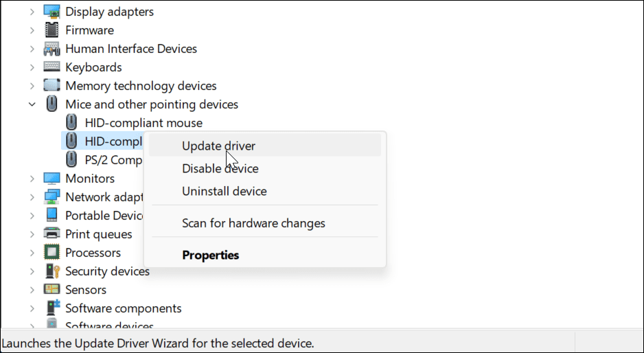Image resolution: width=644 pixels, height=353 pixels.
Task: Collapse Mice and other pointing devices
Action: click(x=32, y=104)
